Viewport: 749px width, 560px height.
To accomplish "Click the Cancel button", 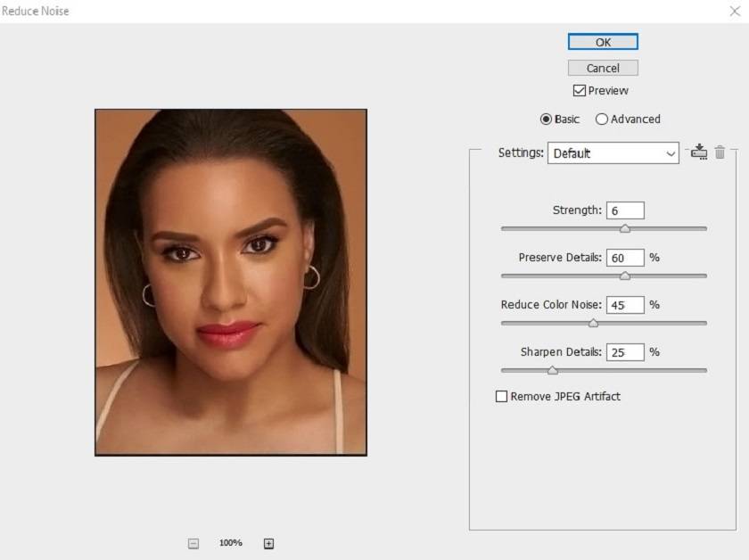I will 603,68.
